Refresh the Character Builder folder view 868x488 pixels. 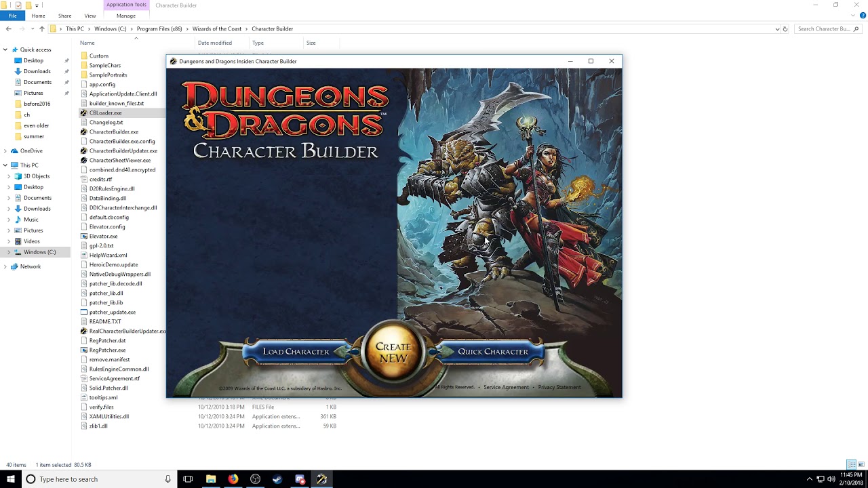(x=785, y=29)
